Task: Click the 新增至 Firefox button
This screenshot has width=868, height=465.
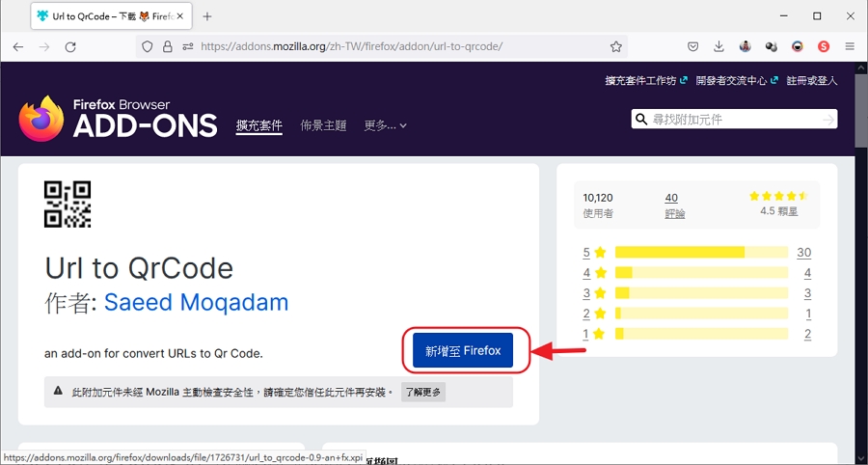Action: pyautogui.click(x=463, y=350)
